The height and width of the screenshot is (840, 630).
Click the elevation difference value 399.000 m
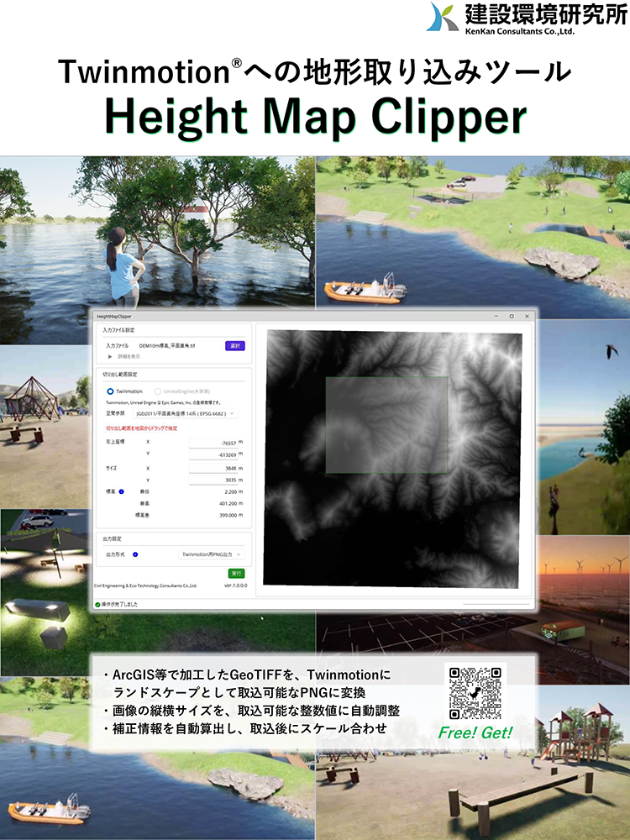click(x=231, y=516)
